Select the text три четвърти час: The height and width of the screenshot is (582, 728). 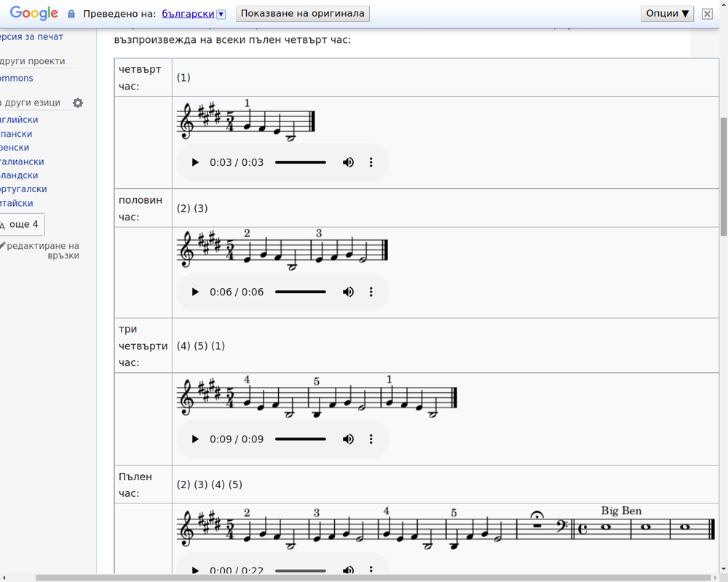(143, 346)
